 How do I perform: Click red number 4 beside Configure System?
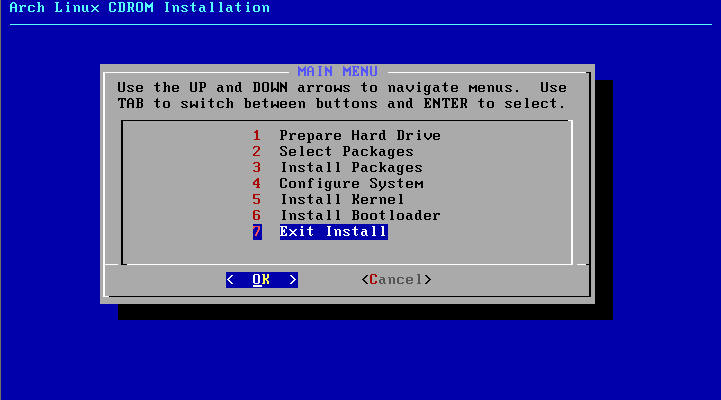tap(257, 183)
